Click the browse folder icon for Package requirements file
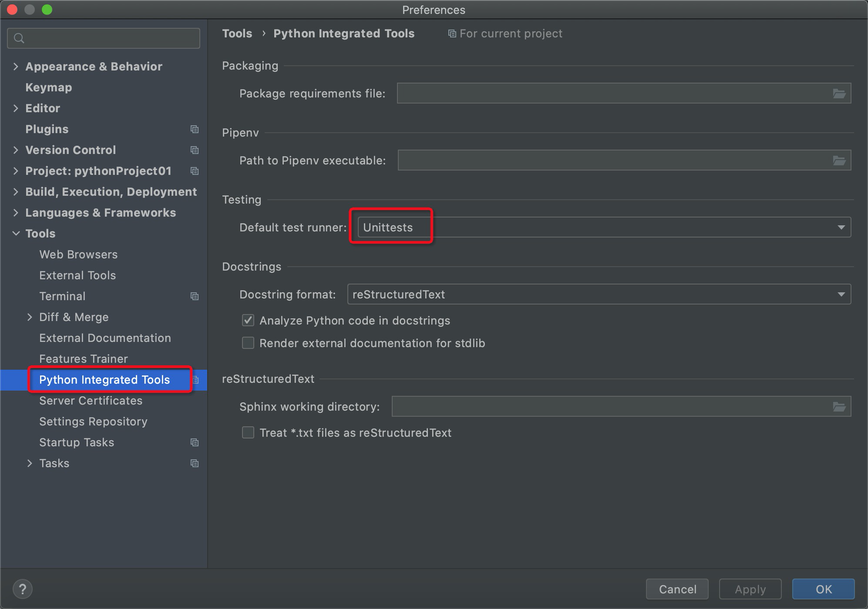The width and height of the screenshot is (868, 609). 839,93
